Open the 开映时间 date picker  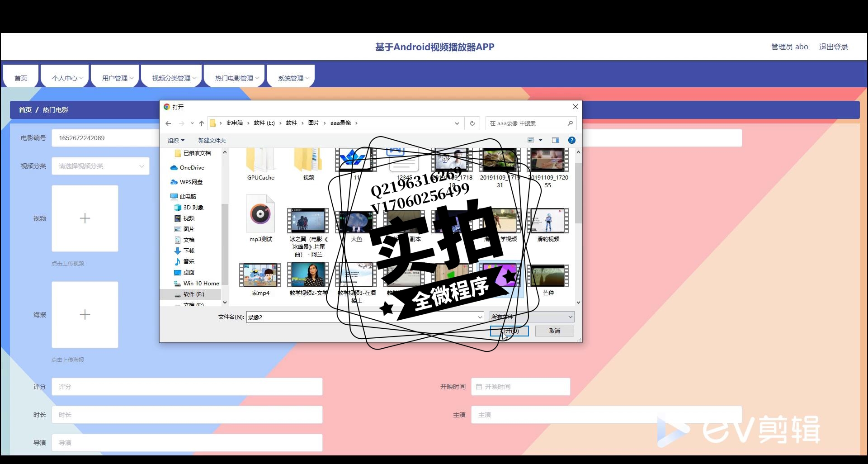pyautogui.click(x=521, y=387)
